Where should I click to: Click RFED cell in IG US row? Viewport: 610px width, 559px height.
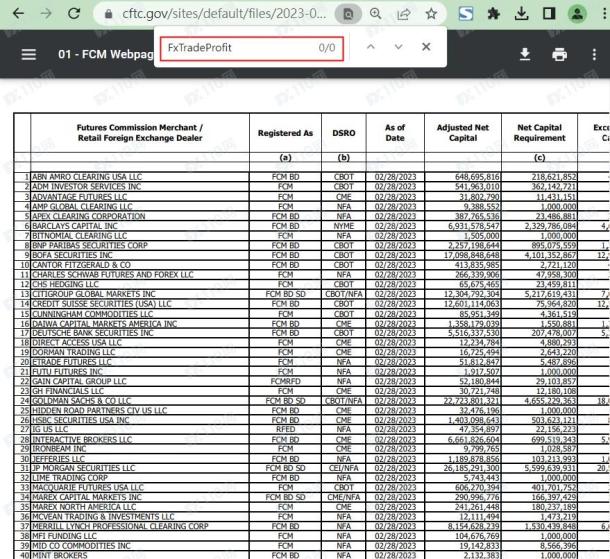285,429
